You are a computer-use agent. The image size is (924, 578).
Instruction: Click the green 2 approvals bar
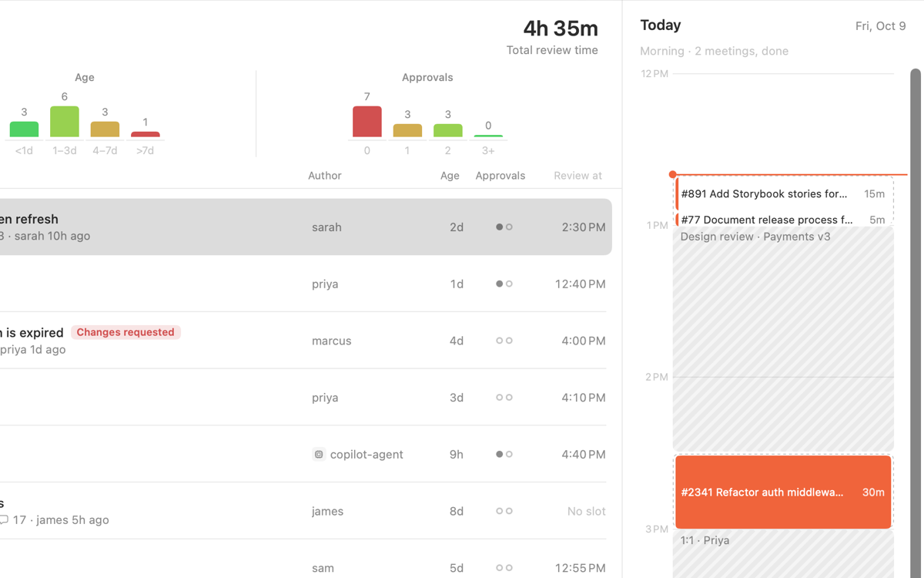pyautogui.click(x=448, y=130)
